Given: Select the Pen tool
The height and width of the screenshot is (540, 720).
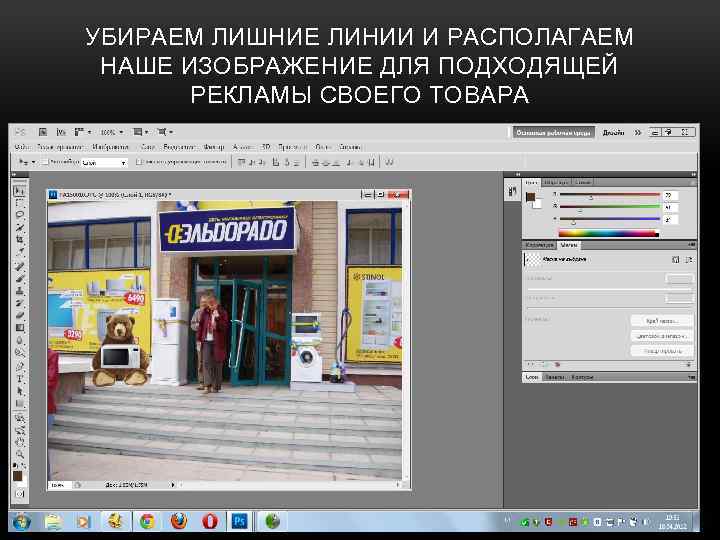Looking at the screenshot, I should click(19, 366).
